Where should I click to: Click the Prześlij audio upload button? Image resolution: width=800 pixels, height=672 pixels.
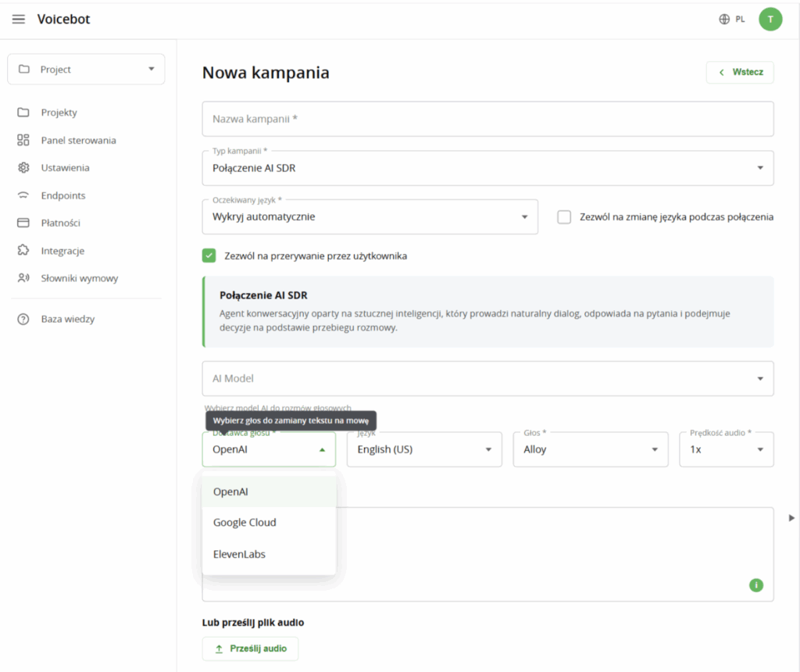250,649
